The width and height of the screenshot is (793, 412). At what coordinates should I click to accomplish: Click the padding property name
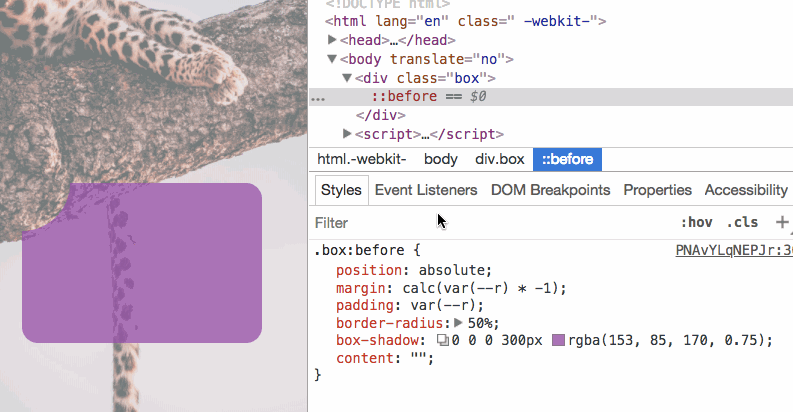click(x=365, y=305)
